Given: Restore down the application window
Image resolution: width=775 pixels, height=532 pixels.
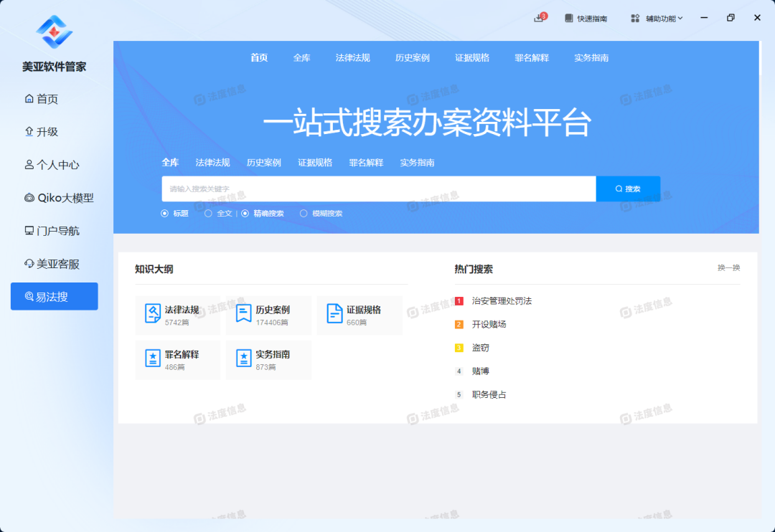Looking at the screenshot, I should (x=731, y=18).
